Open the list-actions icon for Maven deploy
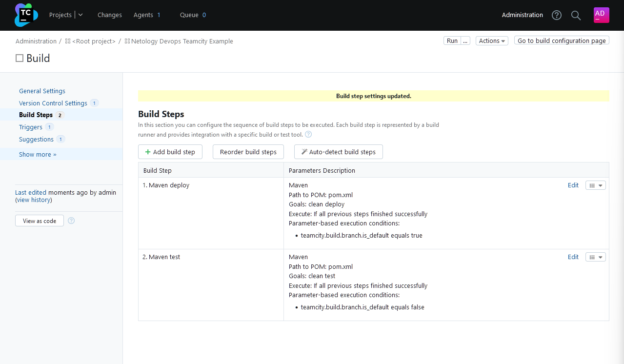Viewport: 624px width, 364px height. coord(593,185)
